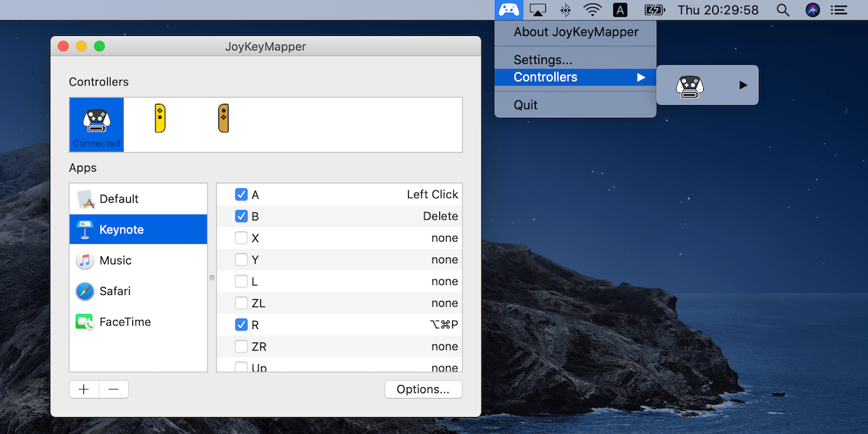Choose Quit from the JoyKeyMapper menu
The height and width of the screenshot is (434, 868).
pos(576,105)
